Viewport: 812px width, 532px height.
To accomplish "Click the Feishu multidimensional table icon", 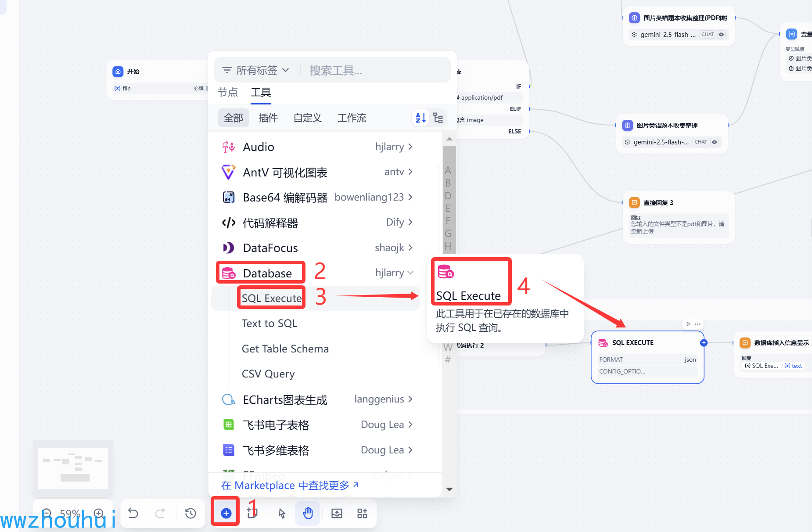I will 228,450.
